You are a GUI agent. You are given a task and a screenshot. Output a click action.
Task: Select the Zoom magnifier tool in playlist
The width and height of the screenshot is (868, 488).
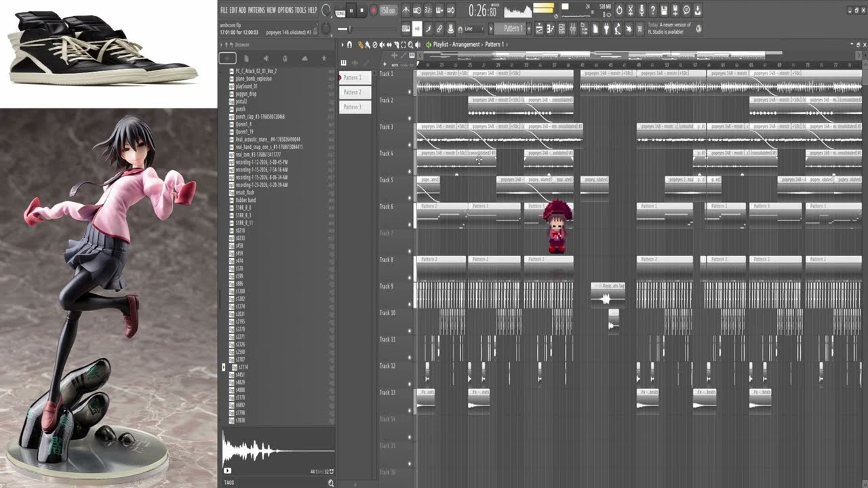tap(411, 45)
